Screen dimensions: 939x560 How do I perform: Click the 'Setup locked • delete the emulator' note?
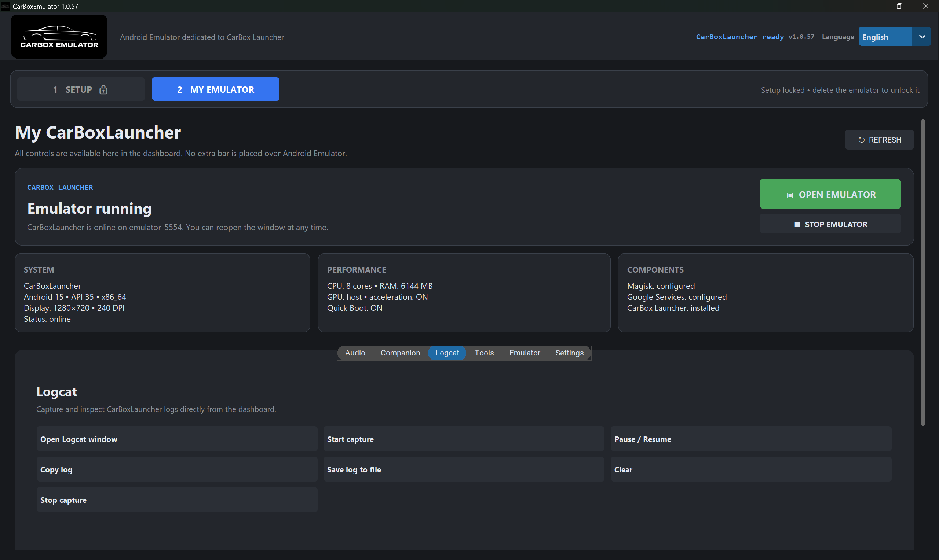point(840,90)
